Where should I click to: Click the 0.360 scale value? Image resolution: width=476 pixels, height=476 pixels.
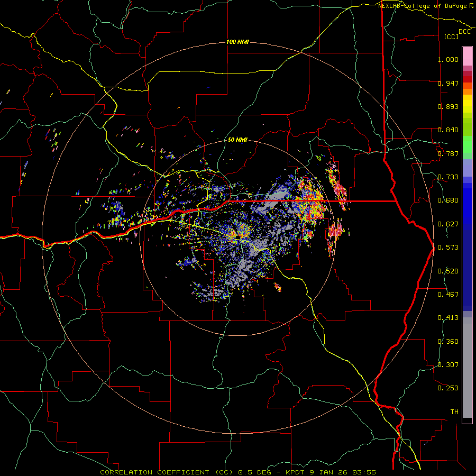coord(448,342)
